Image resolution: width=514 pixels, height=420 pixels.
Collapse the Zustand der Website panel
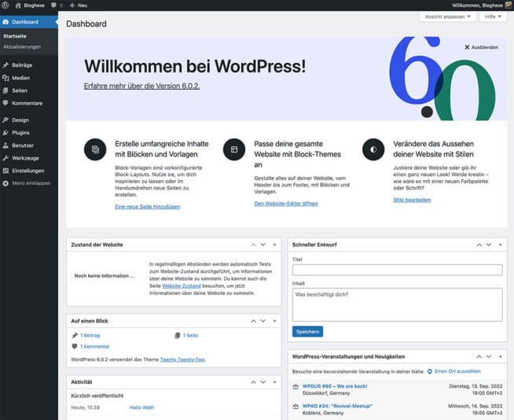tap(275, 245)
